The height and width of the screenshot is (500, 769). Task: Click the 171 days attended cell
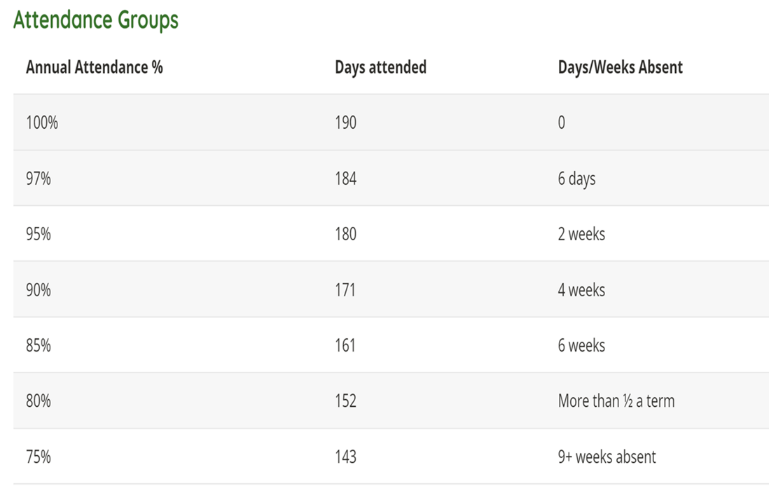click(x=345, y=290)
